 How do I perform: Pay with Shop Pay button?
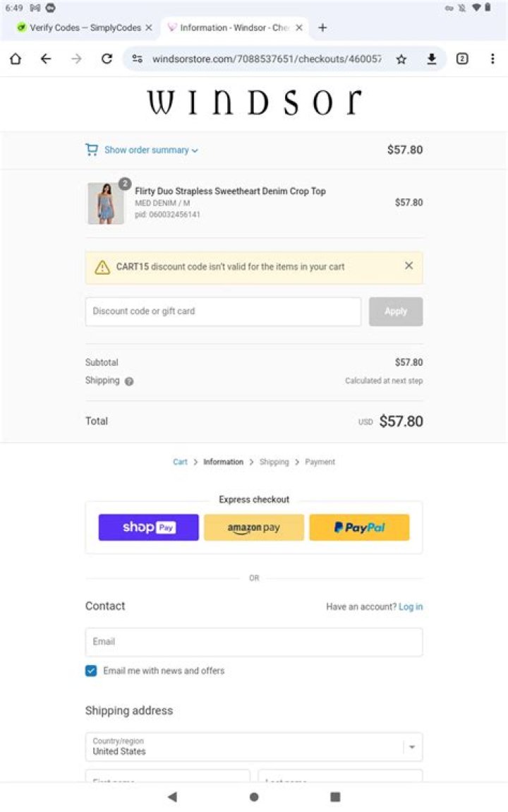[x=148, y=527]
